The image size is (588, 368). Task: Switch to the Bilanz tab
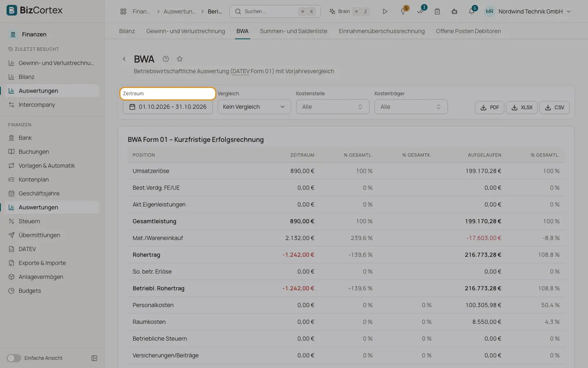click(127, 31)
